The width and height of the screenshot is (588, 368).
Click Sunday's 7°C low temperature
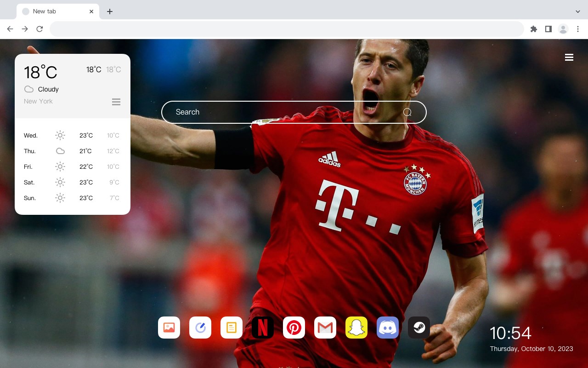(x=114, y=198)
